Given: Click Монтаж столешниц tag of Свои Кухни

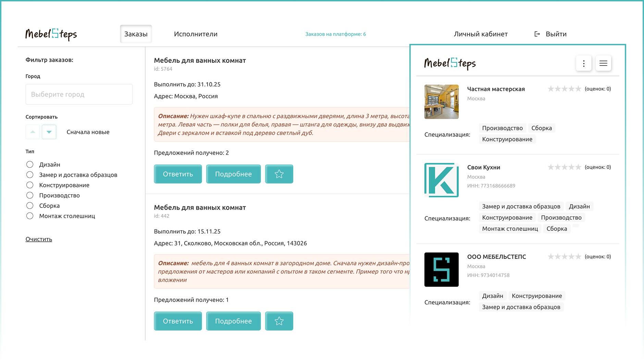Looking at the screenshot, I should [510, 229].
